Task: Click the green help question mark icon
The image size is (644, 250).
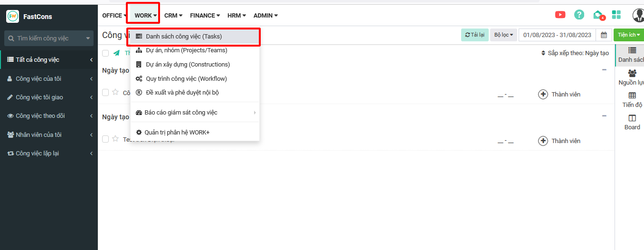Action: tap(579, 15)
